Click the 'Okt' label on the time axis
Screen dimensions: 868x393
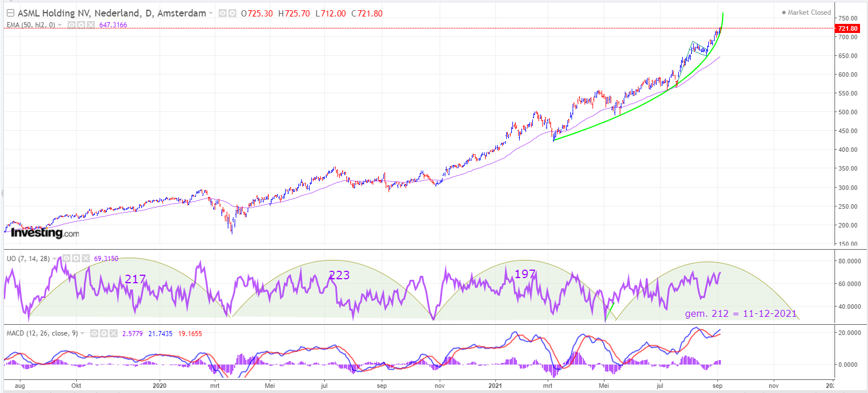pos(76,385)
